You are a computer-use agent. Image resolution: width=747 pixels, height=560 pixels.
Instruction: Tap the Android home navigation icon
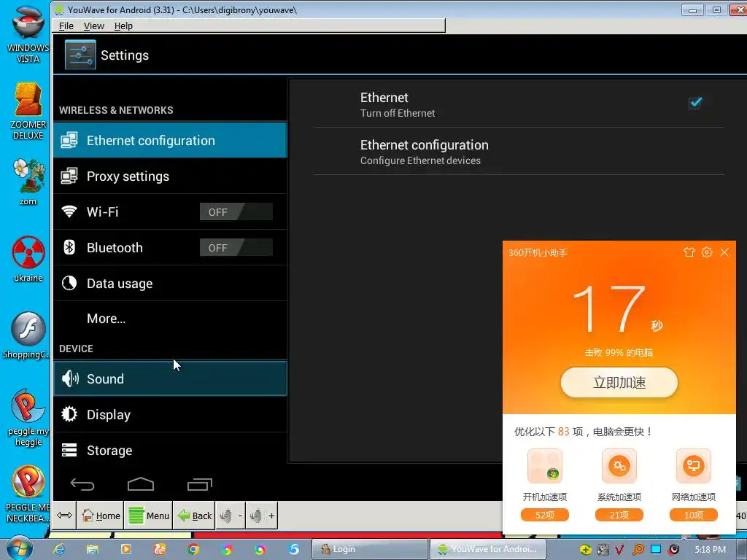point(141,484)
